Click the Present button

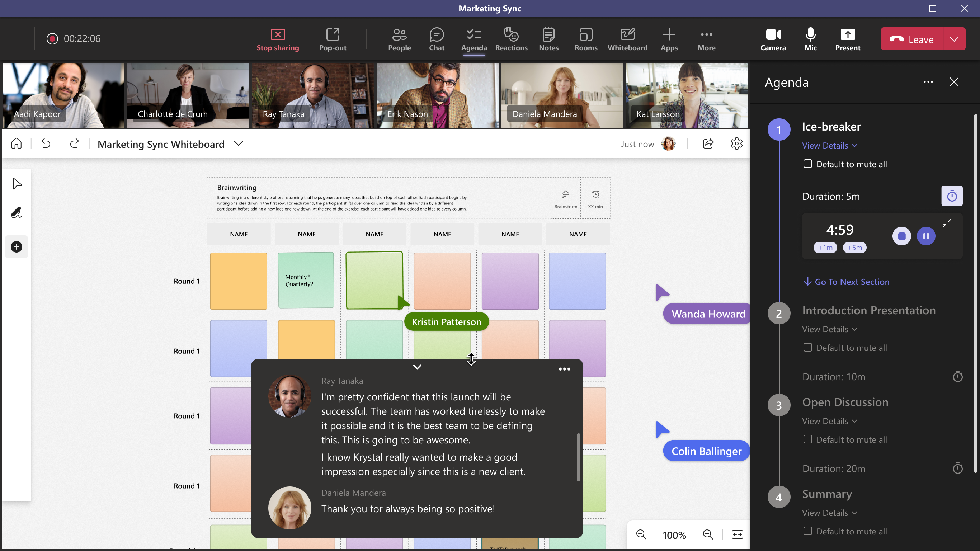pyautogui.click(x=847, y=39)
